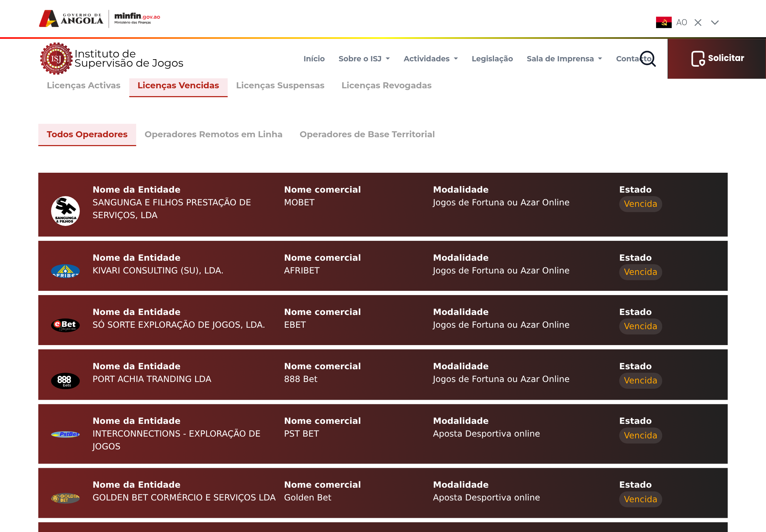Go to Início menu item
Screen dimensions: 766x532
pyautogui.click(x=314, y=59)
